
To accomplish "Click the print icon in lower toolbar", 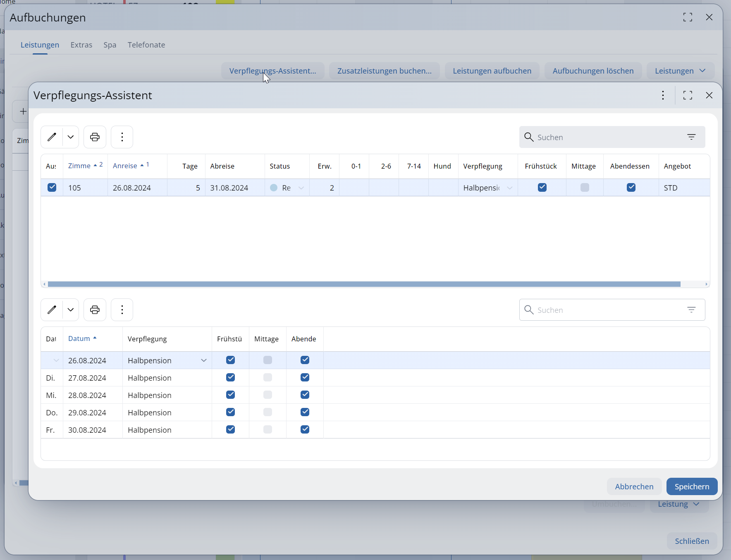I will pyautogui.click(x=95, y=310).
